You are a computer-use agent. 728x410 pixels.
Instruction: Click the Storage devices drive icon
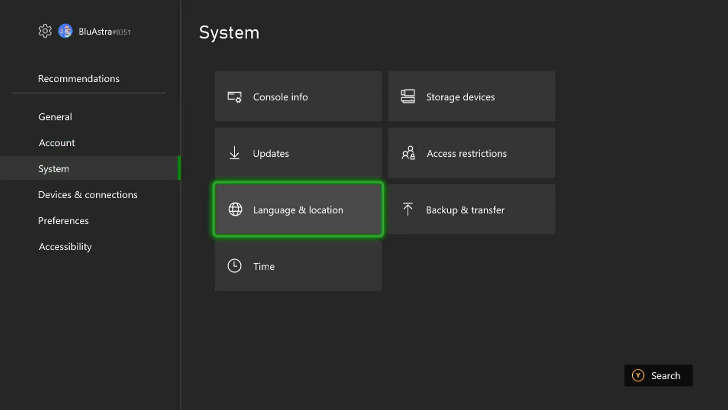point(408,97)
